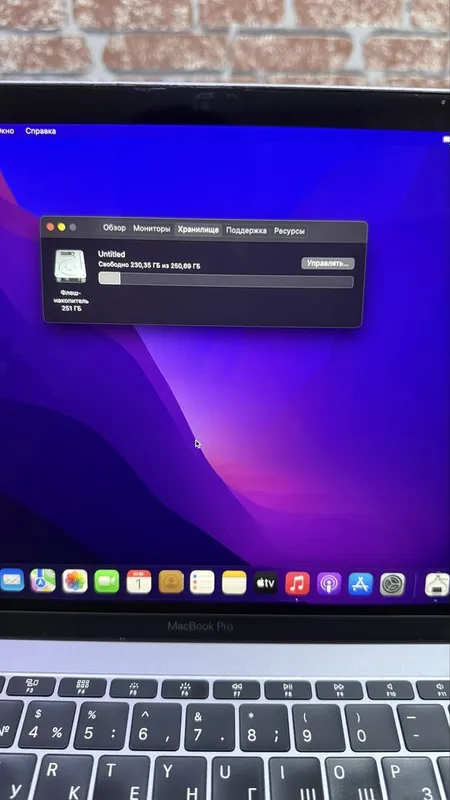Open the Photos app in dock

[x=75, y=582]
